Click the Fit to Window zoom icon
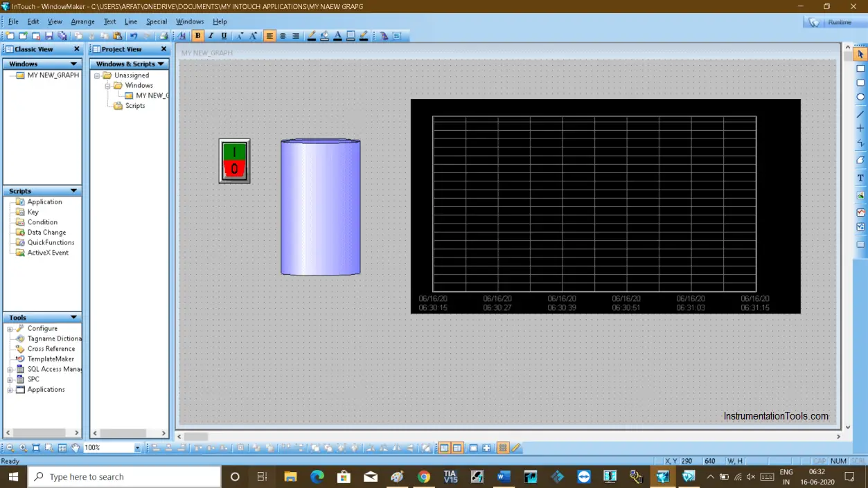 coord(37,448)
